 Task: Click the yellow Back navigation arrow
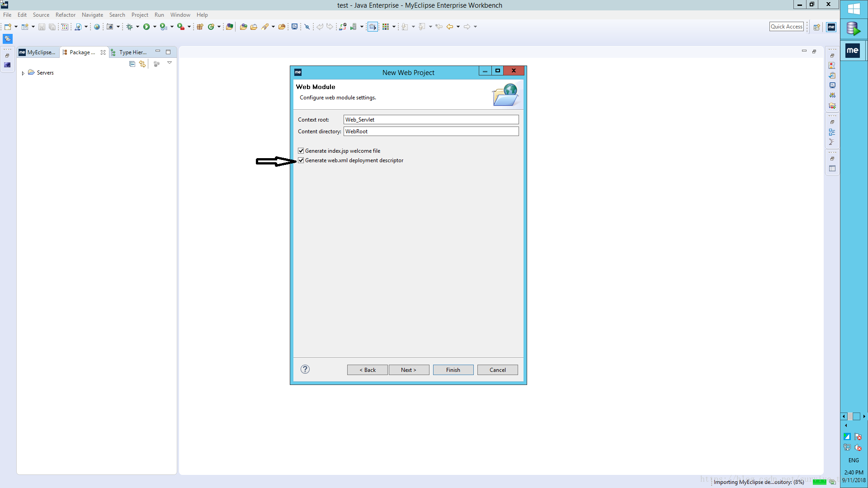click(x=449, y=27)
